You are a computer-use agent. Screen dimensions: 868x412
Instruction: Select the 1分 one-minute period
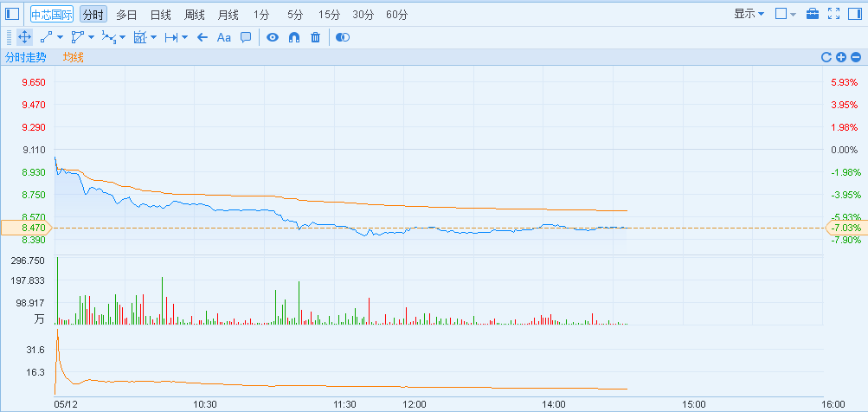[261, 15]
